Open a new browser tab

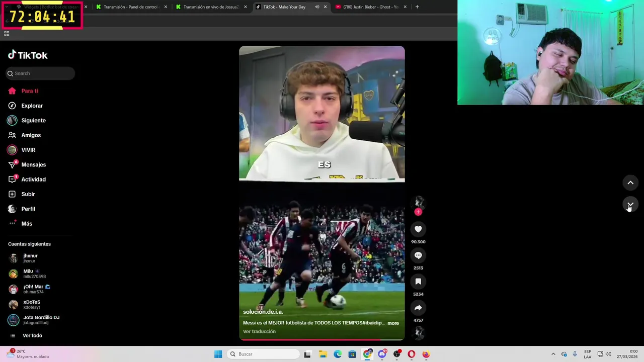coord(417,7)
